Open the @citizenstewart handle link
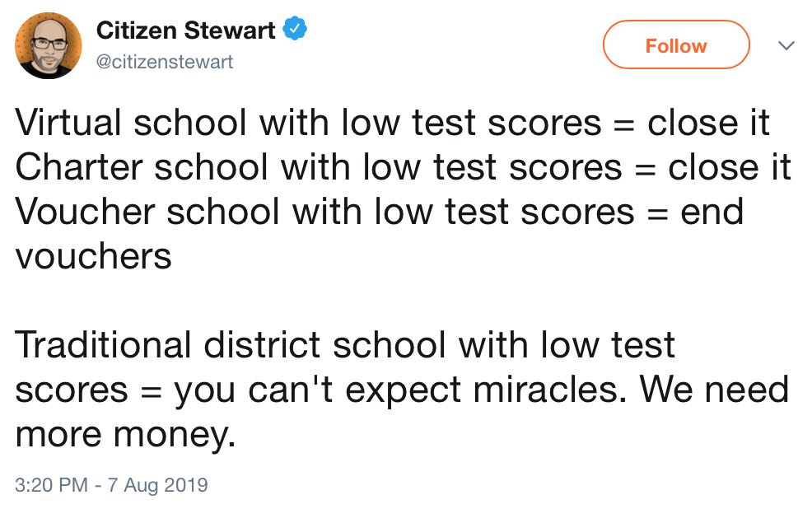Image resolution: width=812 pixels, height=509 pixels. [165, 62]
